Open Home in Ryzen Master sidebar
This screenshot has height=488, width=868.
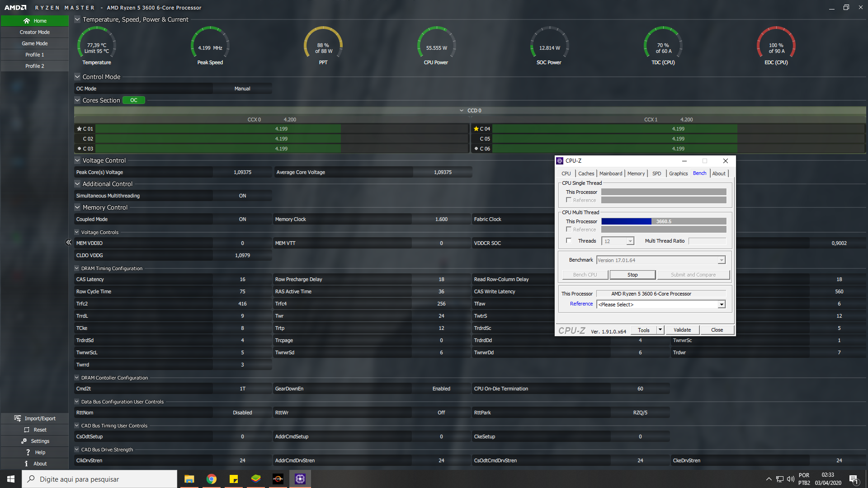(x=34, y=21)
